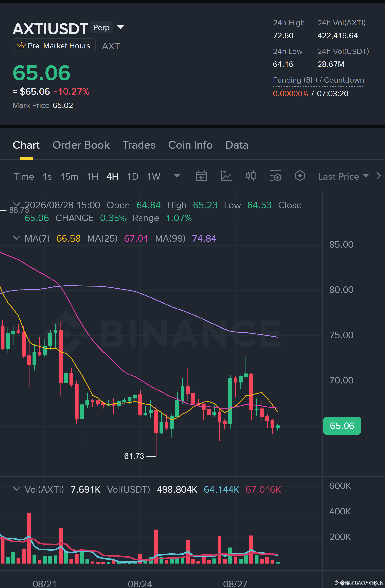Click the MA(25) value 67.01
385x588 pixels.
coord(136,238)
